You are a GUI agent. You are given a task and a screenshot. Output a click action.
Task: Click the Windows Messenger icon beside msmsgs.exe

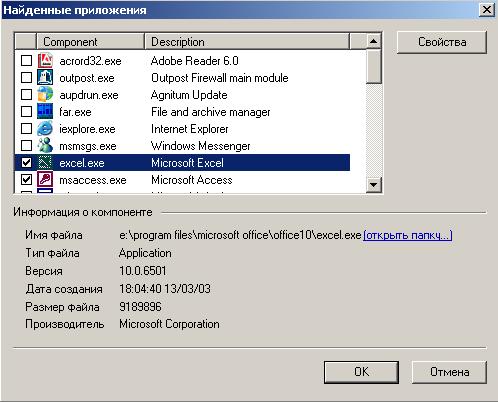[45, 146]
